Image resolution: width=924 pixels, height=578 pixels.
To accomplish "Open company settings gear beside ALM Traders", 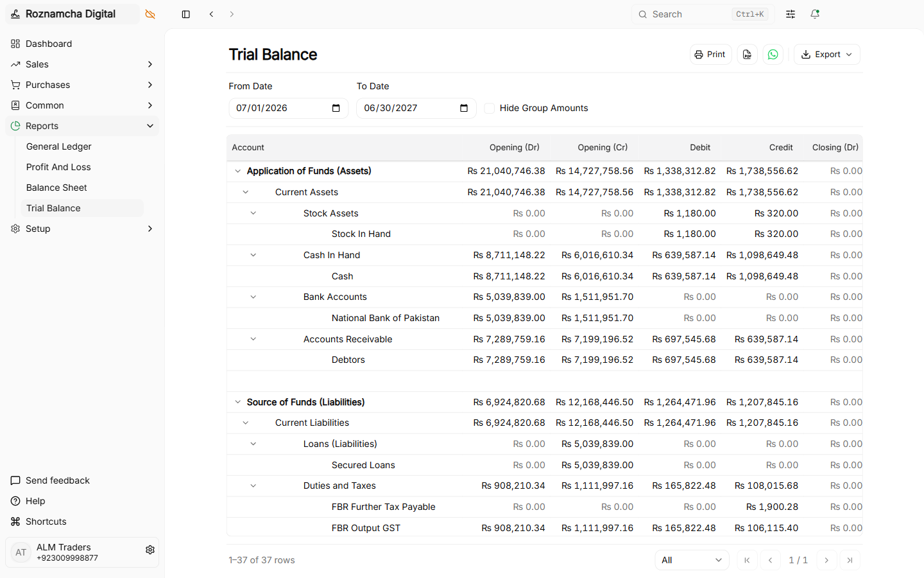I will (150, 550).
